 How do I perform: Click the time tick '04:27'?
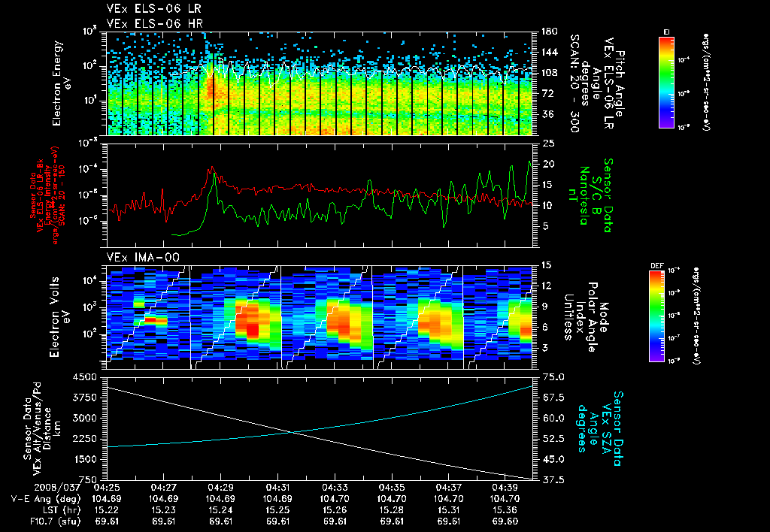click(x=163, y=488)
